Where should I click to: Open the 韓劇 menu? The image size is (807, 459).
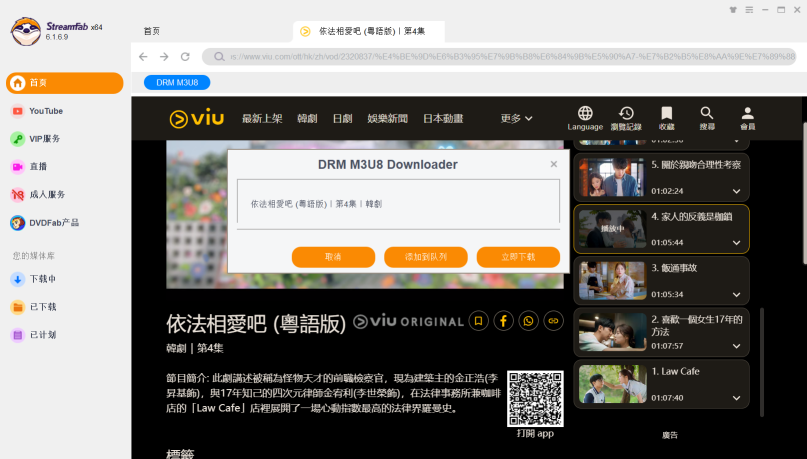[307, 119]
